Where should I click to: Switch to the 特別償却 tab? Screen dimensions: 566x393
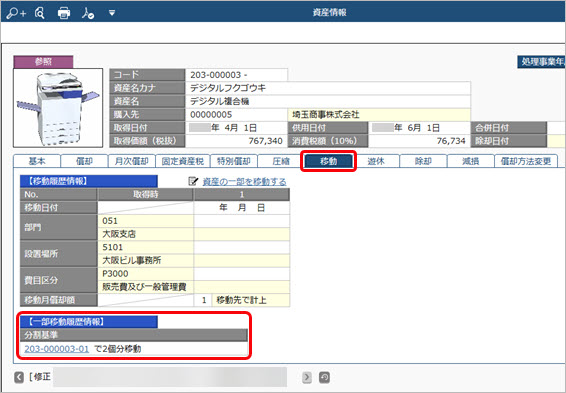coord(234,161)
